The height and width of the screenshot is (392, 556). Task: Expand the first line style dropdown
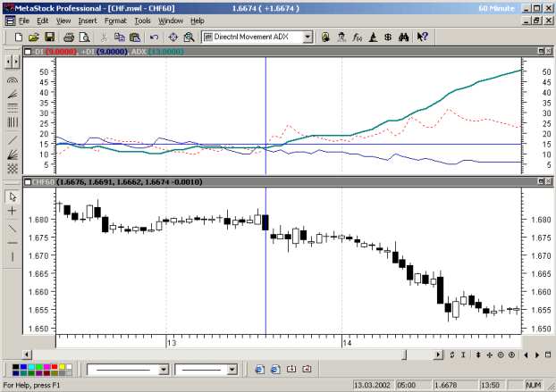click(164, 370)
